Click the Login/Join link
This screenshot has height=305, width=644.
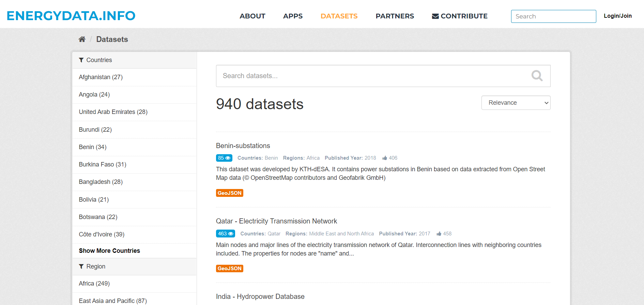click(618, 16)
